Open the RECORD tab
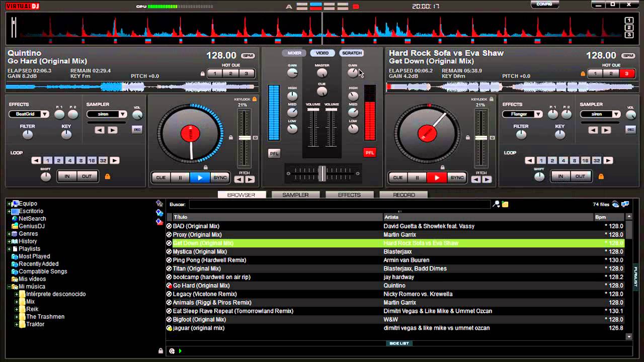 [x=404, y=195]
